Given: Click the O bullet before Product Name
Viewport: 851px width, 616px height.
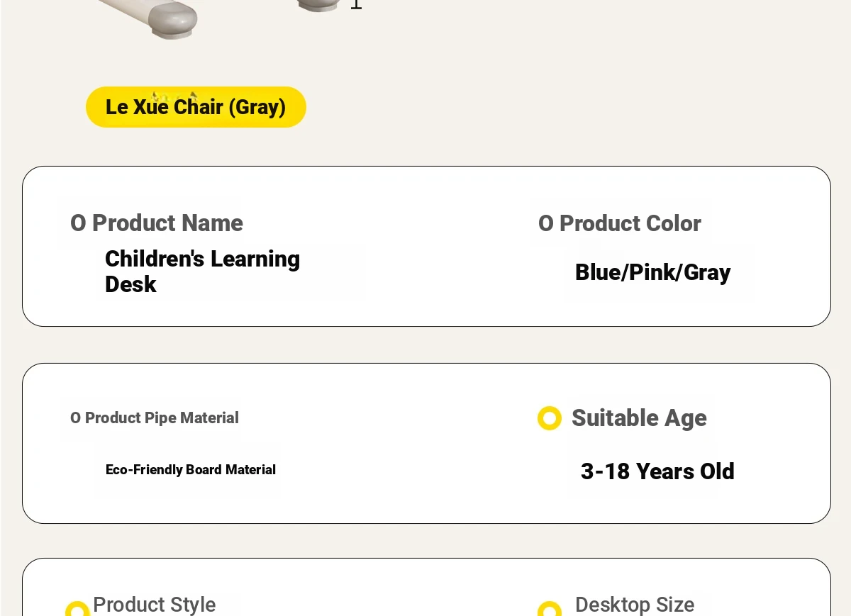Looking at the screenshot, I should (x=78, y=223).
